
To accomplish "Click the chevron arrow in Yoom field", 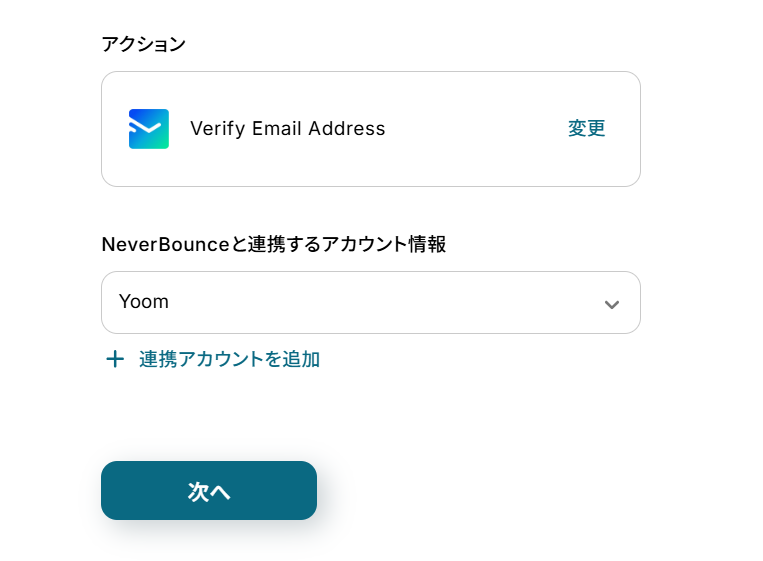I will tap(612, 304).
